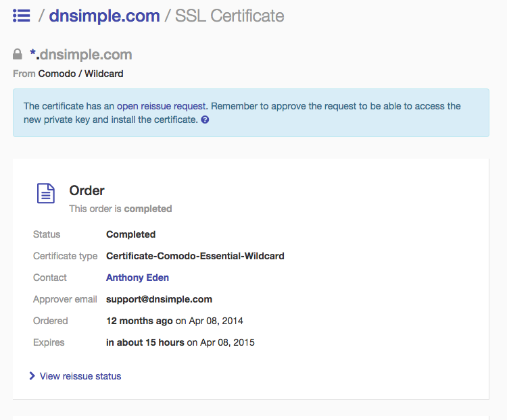
Task: Click the View reissue status link
Action: pyautogui.click(x=80, y=376)
